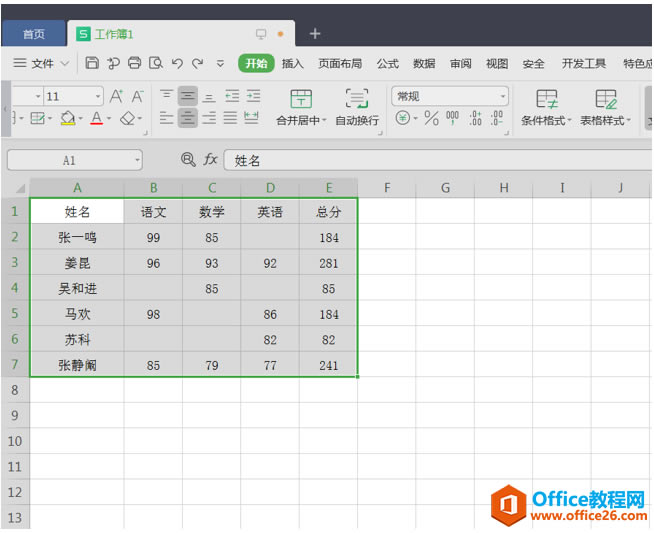The height and width of the screenshot is (533, 654).
Task: Expand the fill color dropdown arrow
Action: tap(80, 119)
